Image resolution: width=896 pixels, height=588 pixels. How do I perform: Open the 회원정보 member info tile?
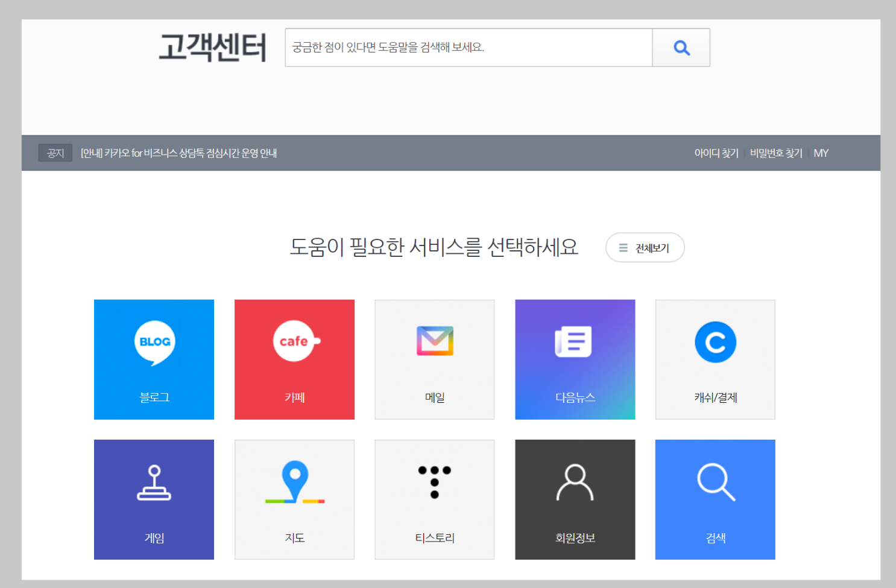point(575,499)
